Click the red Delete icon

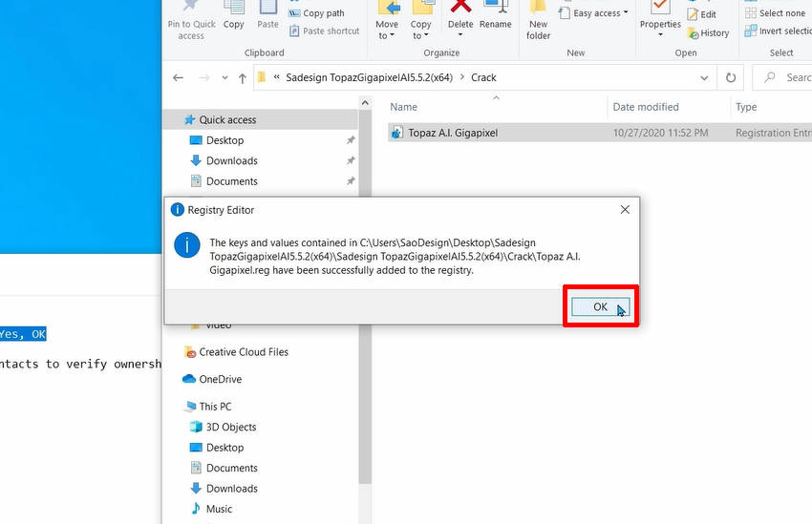point(460,8)
